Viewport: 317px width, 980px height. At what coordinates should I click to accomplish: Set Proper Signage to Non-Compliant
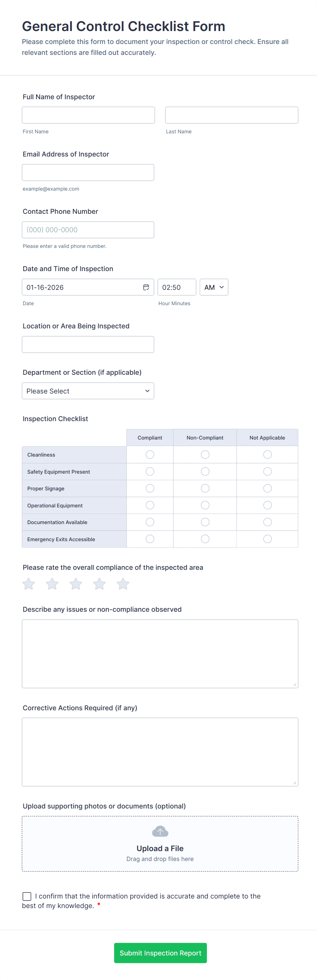205,488
